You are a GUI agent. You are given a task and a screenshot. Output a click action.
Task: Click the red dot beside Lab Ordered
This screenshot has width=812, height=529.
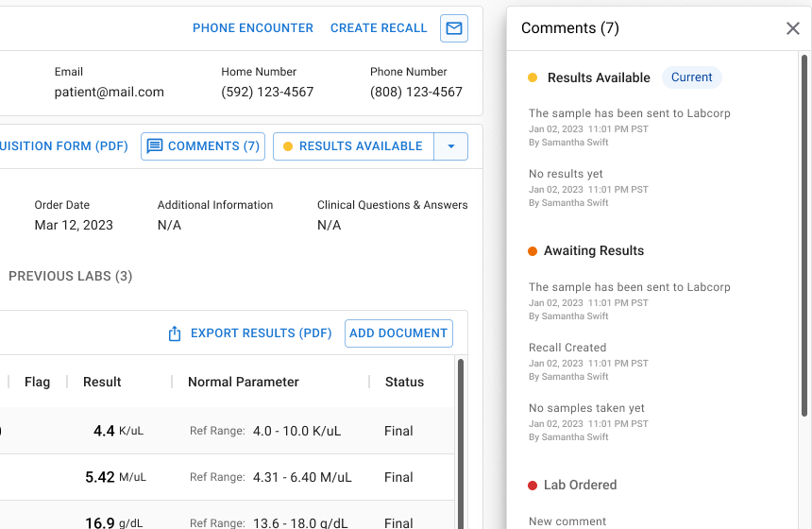coord(533,486)
